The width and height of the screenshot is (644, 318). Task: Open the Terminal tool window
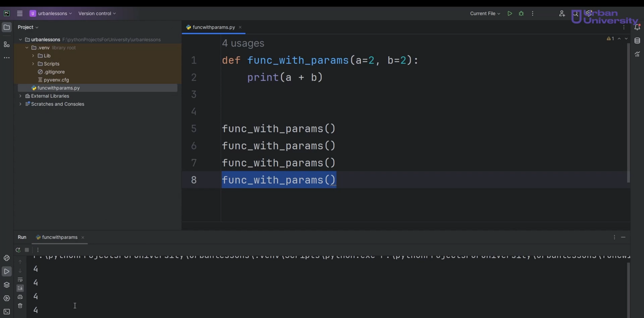point(6,312)
